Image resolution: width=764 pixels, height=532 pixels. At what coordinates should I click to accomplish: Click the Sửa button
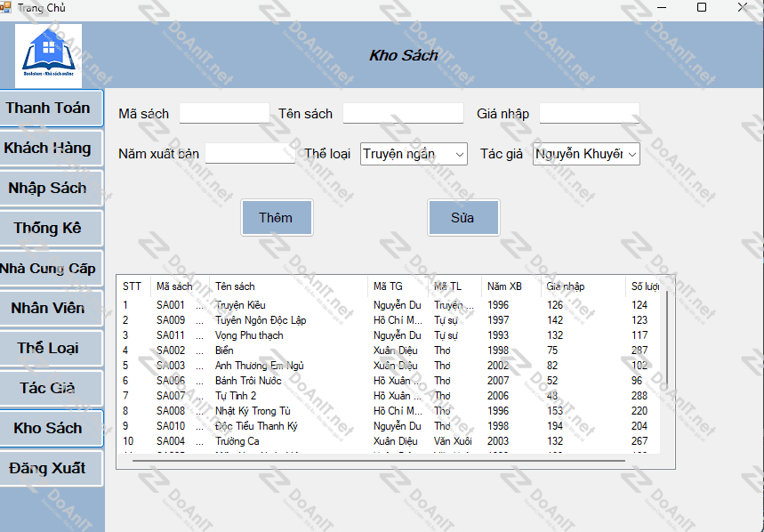click(x=462, y=218)
